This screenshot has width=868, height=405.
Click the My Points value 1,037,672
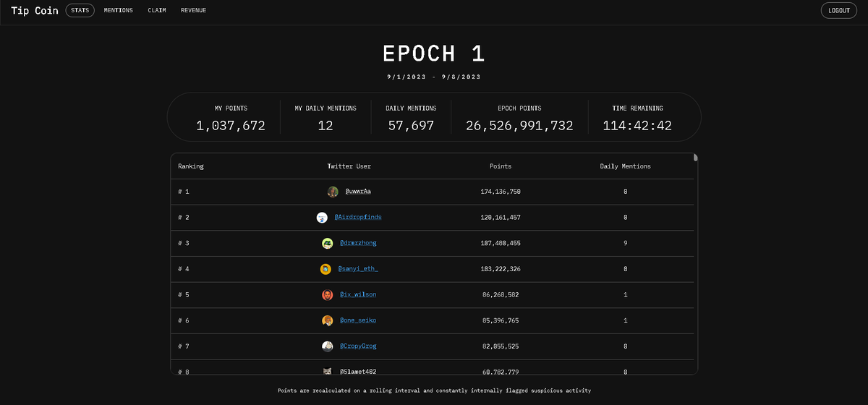tap(231, 126)
